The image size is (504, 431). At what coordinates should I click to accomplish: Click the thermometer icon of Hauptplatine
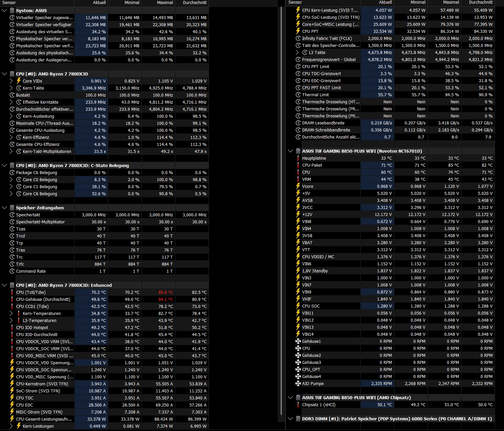coord(298,158)
